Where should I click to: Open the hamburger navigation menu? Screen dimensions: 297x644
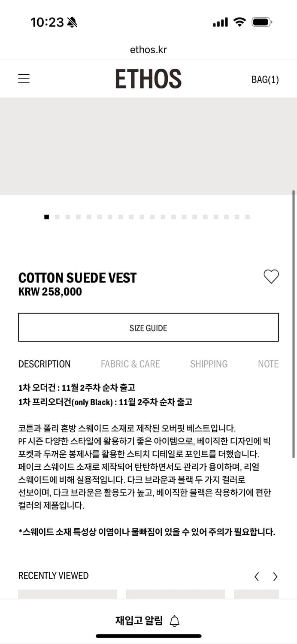(24, 79)
